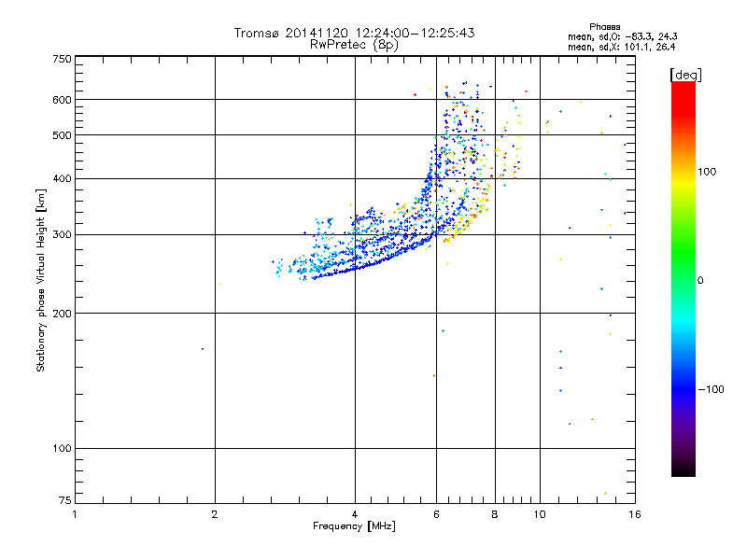The height and width of the screenshot is (560, 747).
Task: Click the x-axis tick label '16'
Action: [x=635, y=514]
